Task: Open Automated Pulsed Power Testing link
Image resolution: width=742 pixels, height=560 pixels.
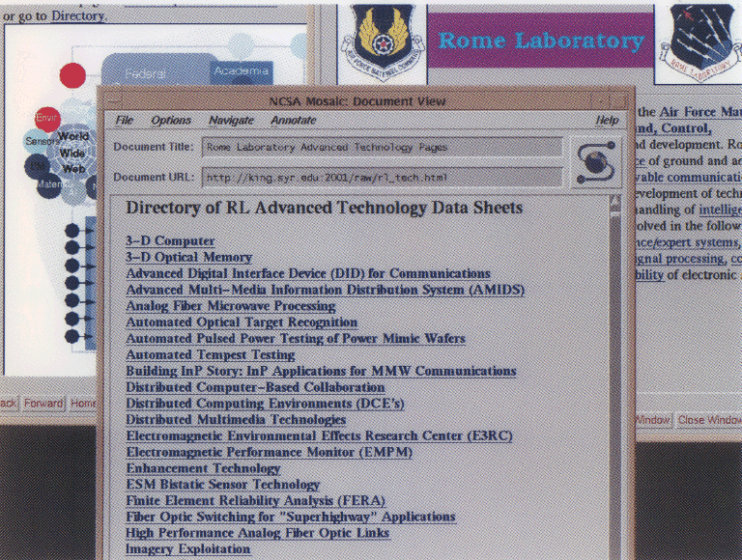Action: 296,338
